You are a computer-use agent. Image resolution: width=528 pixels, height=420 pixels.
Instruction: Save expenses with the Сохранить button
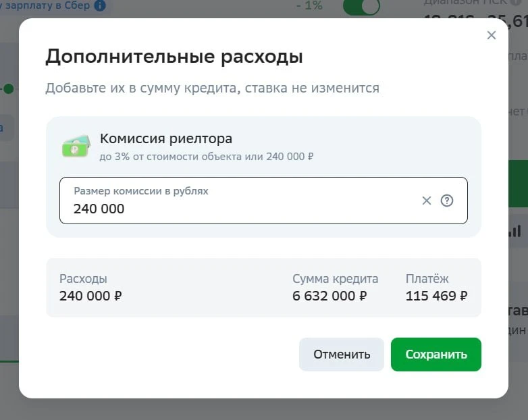436,355
